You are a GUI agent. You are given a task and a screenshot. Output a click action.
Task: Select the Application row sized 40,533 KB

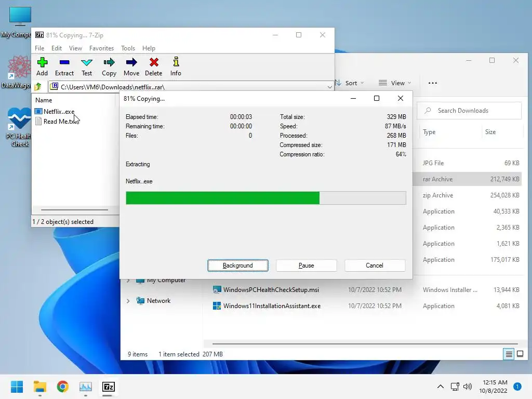[x=467, y=211]
